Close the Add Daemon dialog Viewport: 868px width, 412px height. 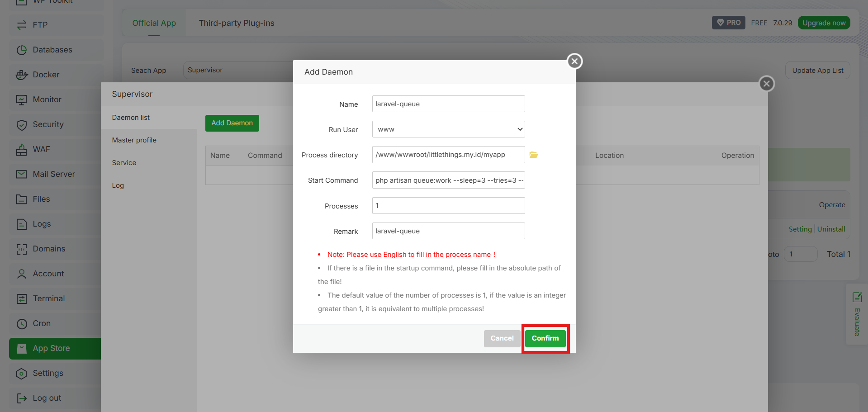click(574, 61)
